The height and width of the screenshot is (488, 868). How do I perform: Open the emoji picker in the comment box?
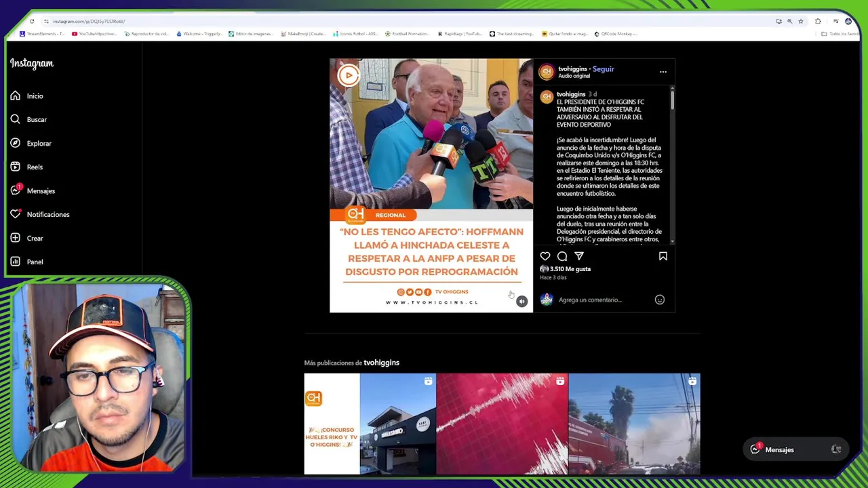[660, 300]
